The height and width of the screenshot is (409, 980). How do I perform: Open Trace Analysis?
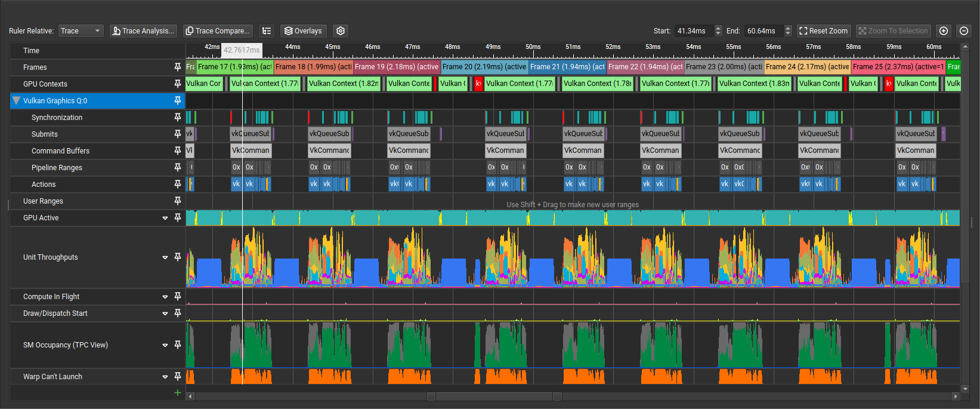(143, 31)
